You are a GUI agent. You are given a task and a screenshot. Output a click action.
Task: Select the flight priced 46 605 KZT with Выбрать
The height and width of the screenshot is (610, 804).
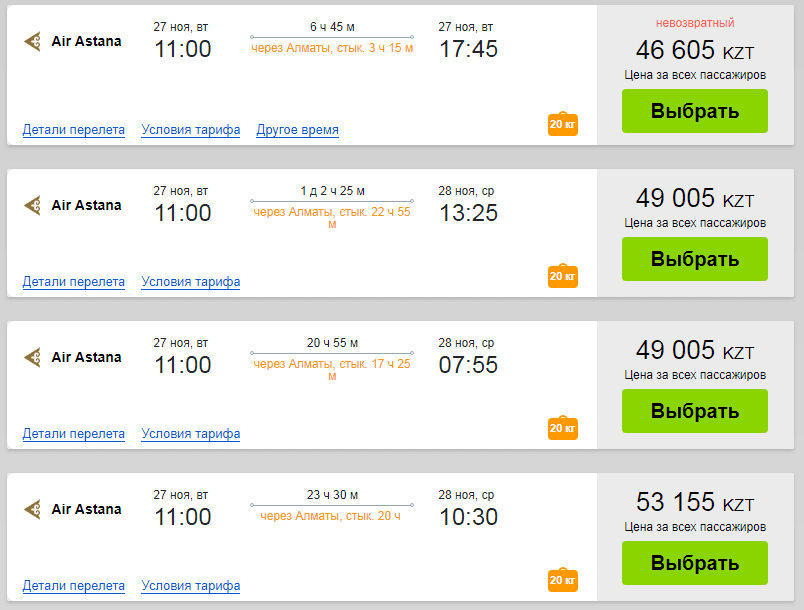coord(695,111)
